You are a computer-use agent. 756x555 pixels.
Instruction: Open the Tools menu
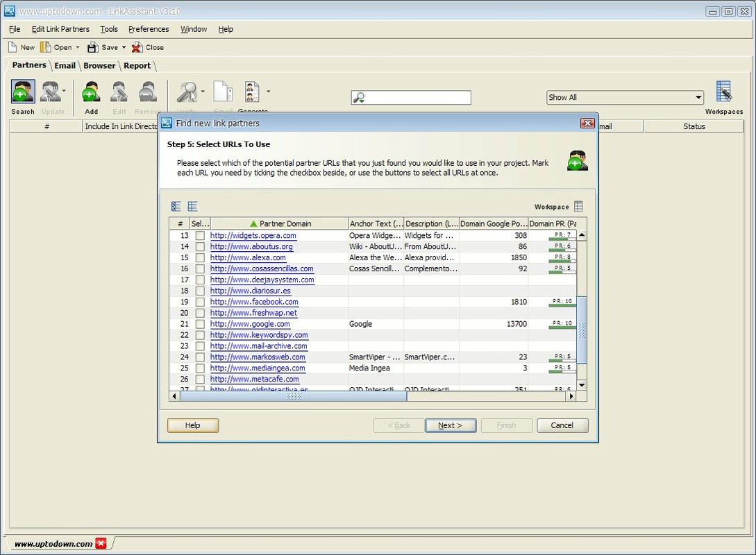[109, 29]
